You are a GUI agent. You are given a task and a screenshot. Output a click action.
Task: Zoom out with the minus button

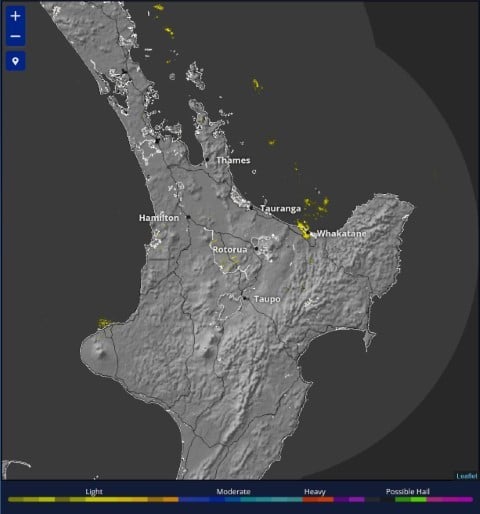point(15,36)
